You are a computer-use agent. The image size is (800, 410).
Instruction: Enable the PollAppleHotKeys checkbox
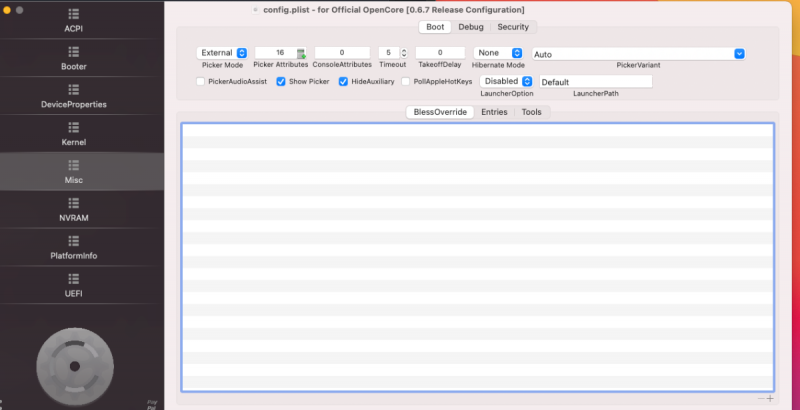[406, 82]
